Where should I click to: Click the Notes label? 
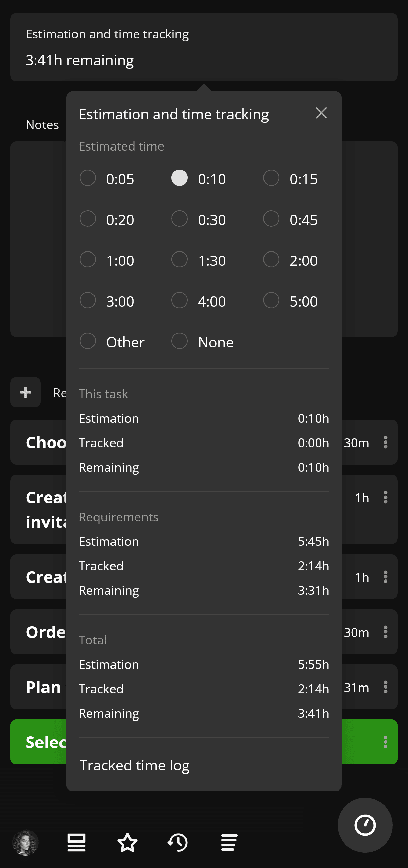pos(42,125)
